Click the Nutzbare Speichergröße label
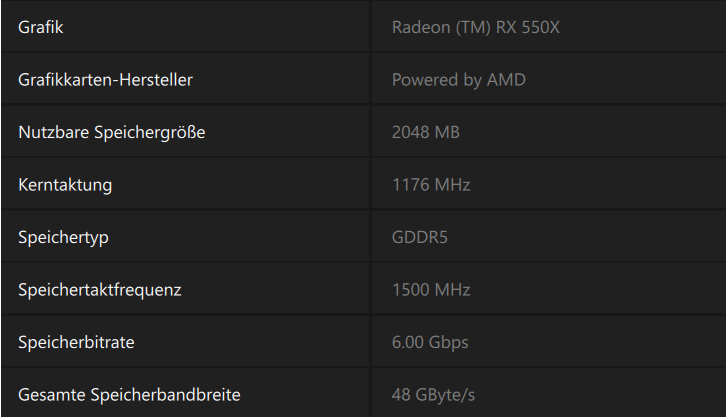This screenshot has height=417, width=726. coord(111,132)
